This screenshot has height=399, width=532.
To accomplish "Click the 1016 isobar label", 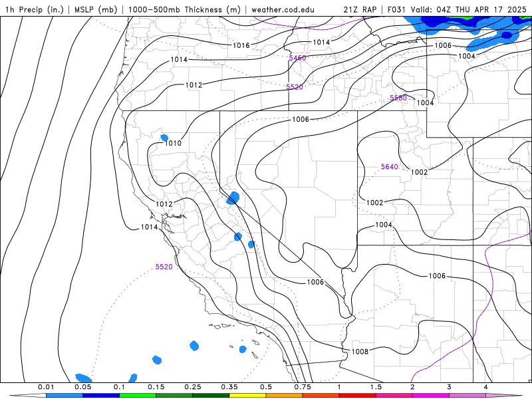I will (x=241, y=45).
